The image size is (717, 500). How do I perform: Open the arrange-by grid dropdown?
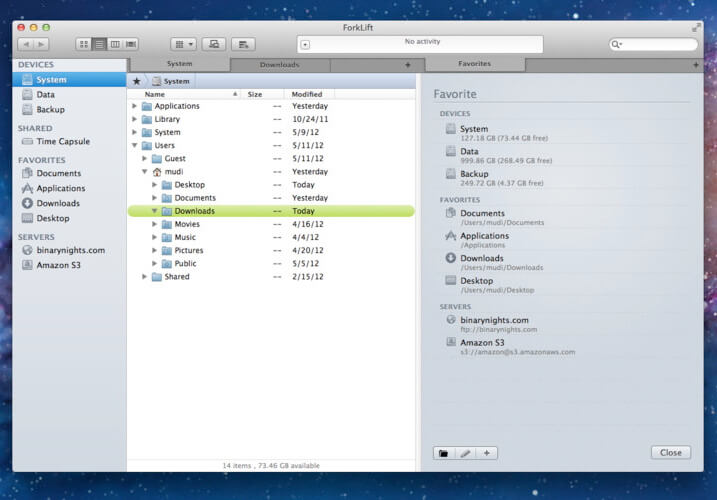184,44
